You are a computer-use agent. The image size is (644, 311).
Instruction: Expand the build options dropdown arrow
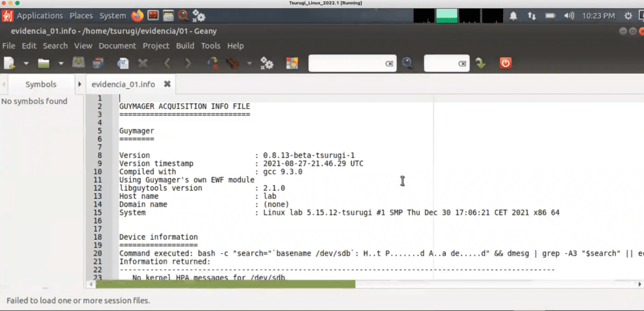click(x=249, y=64)
